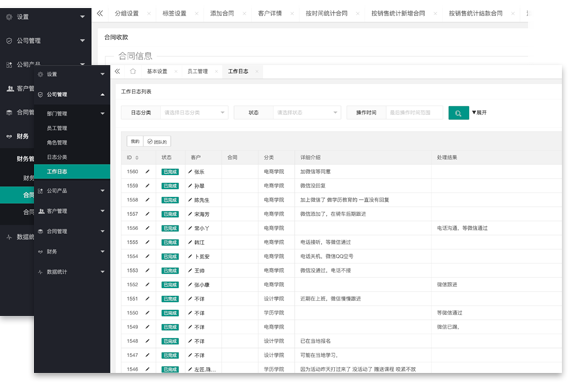Open the 状态 dropdown
The height and width of the screenshot is (382, 586).
pos(306,113)
